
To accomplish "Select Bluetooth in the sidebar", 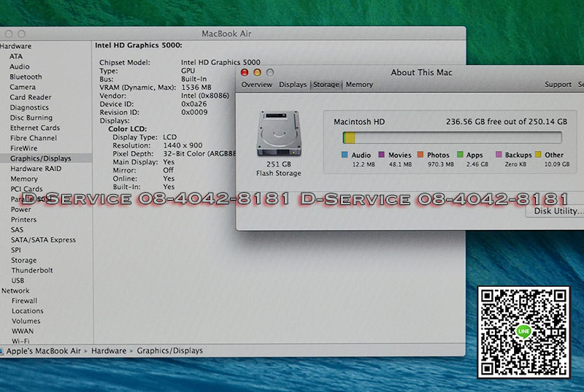I will coord(26,77).
